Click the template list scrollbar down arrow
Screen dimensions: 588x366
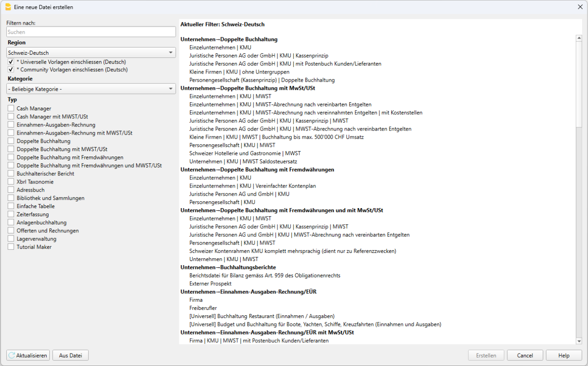click(x=579, y=341)
